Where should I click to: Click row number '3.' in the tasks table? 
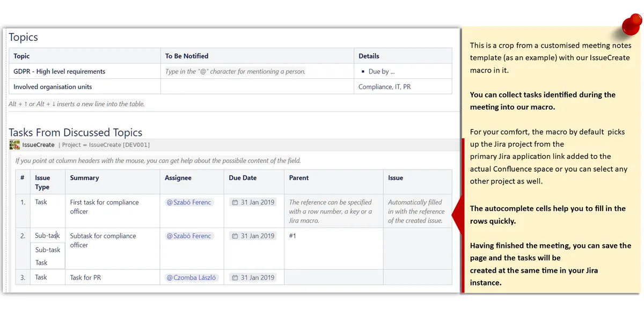(23, 277)
